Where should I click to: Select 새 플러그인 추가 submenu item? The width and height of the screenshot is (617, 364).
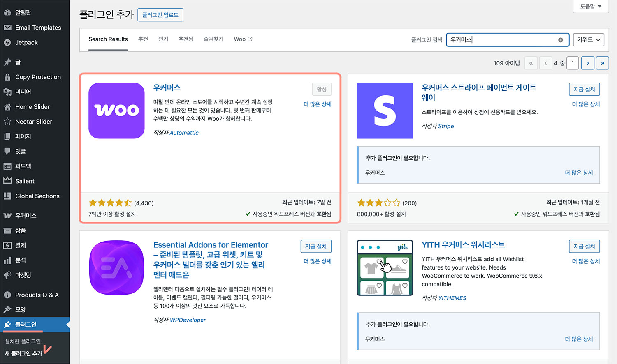(x=23, y=353)
